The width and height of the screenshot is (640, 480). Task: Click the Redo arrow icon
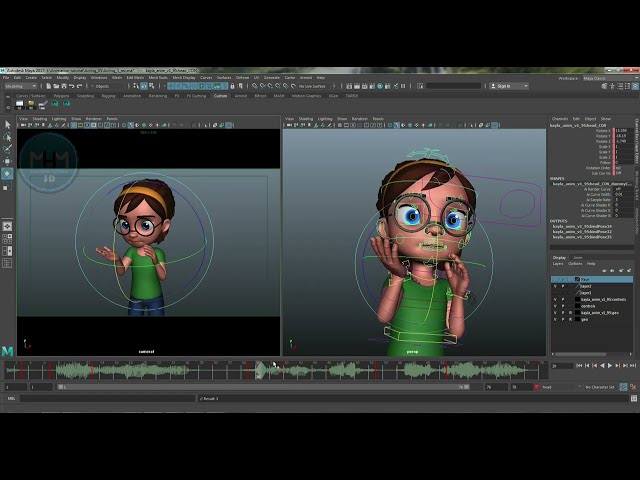(80, 86)
